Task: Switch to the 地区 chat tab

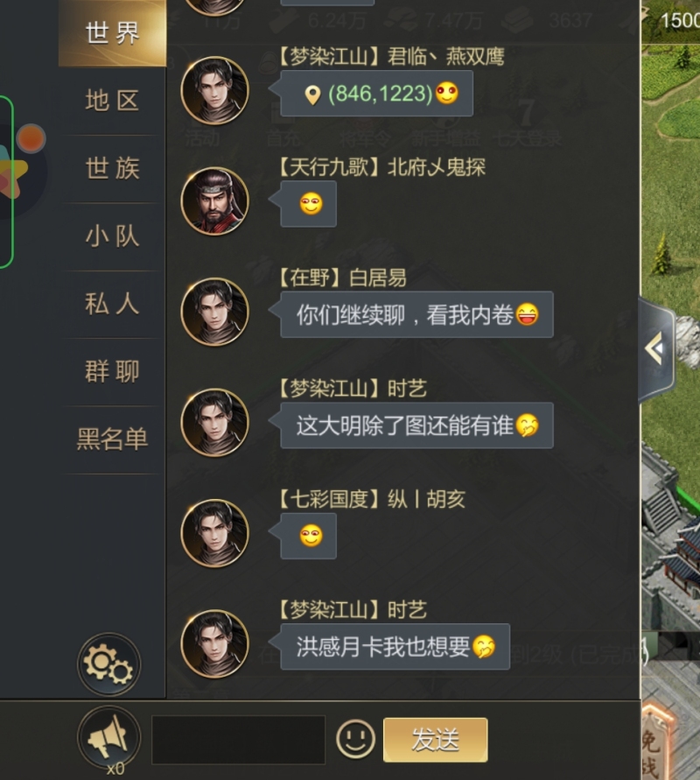Action: pyautogui.click(x=112, y=101)
